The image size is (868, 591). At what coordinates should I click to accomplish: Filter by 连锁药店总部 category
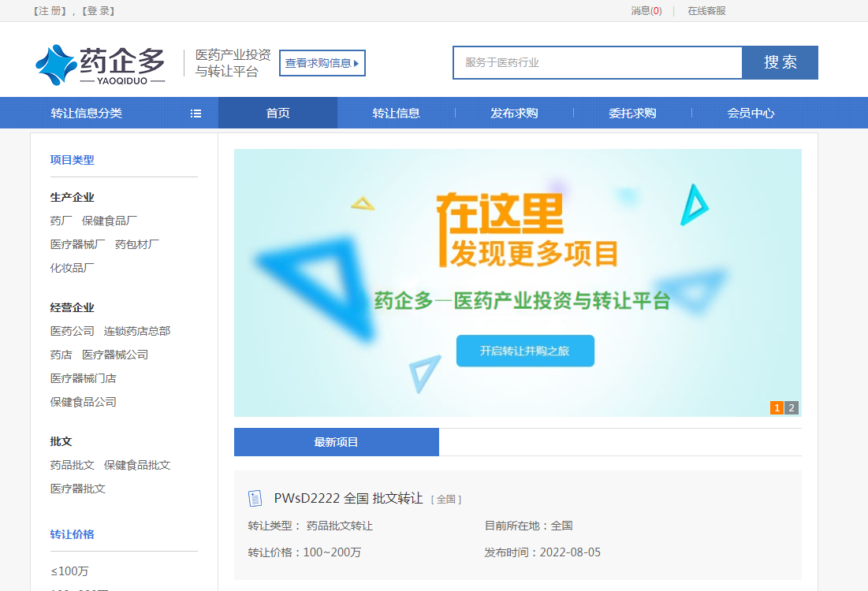point(137,331)
